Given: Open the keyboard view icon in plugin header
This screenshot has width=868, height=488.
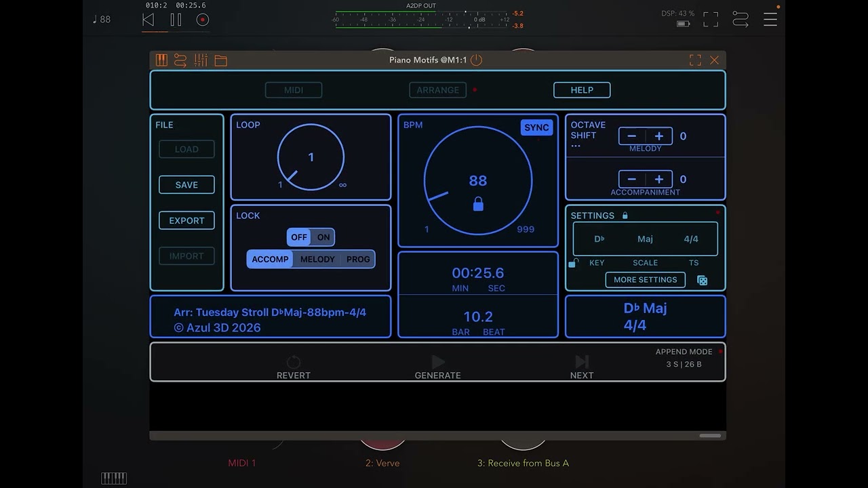Looking at the screenshot, I should tap(161, 60).
